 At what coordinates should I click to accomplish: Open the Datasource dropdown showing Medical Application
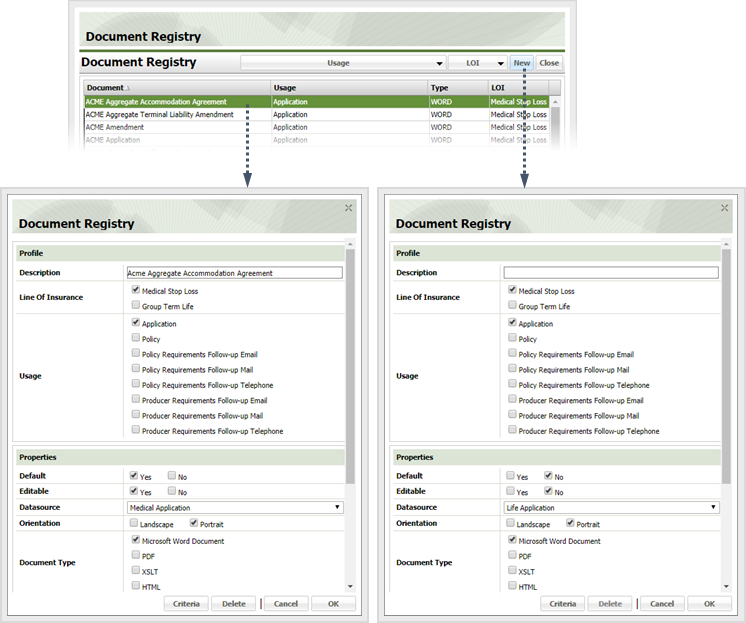coord(235,508)
